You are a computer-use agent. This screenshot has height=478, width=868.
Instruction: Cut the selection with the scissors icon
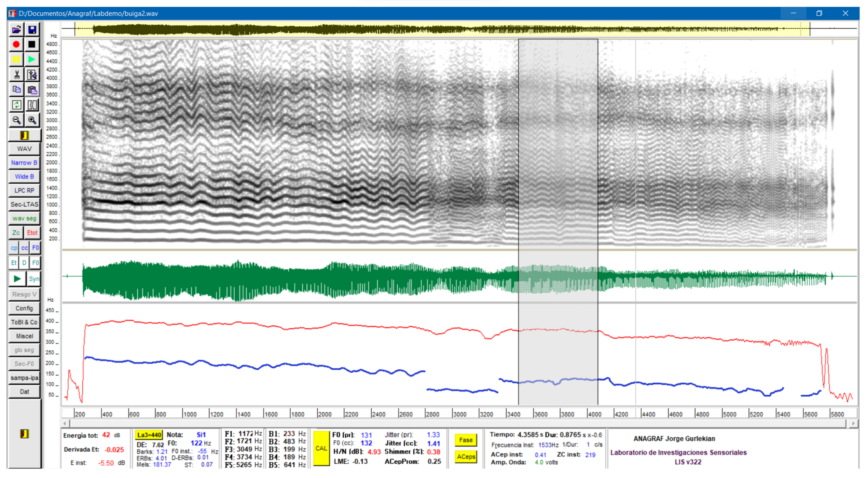pyautogui.click(x=16, y=74)
